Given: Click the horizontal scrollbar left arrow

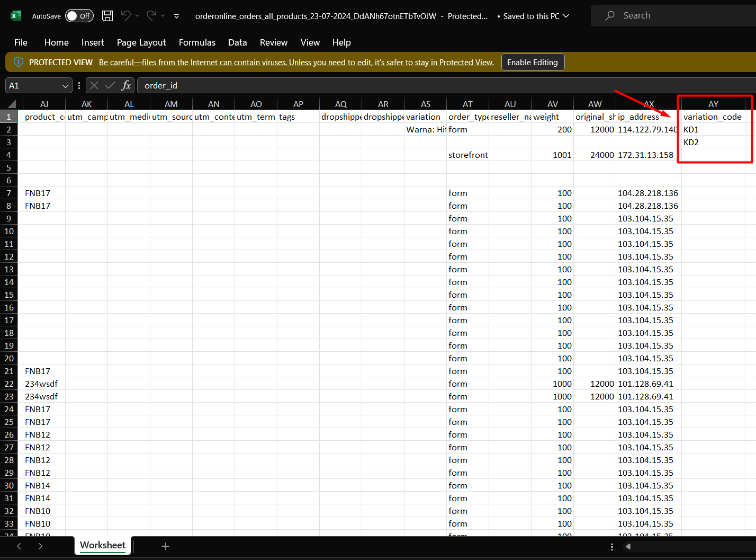Looking at the screenshot, I should pos(628,547).
